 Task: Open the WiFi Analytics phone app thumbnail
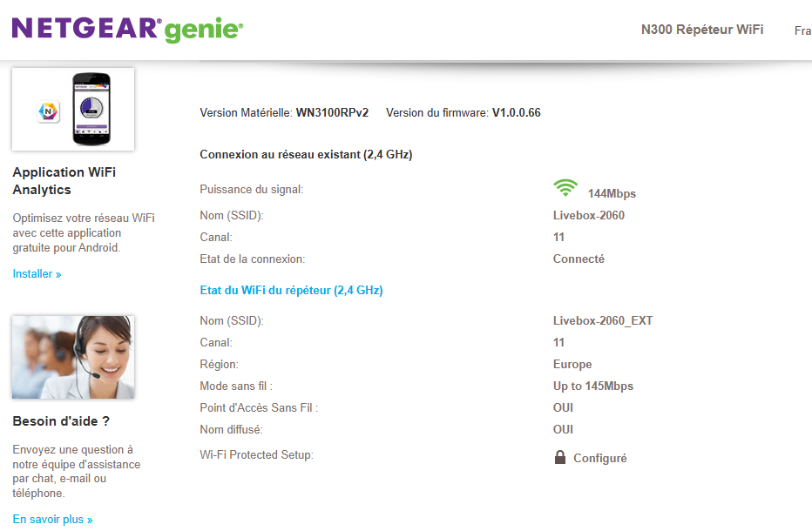73,109
